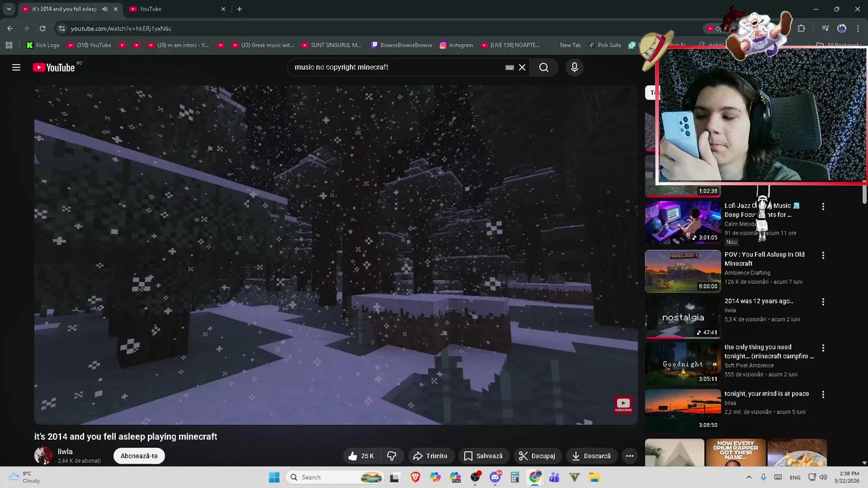Click the taskbar Search box
The image size is (868, 488).
(x=336, y=477)
